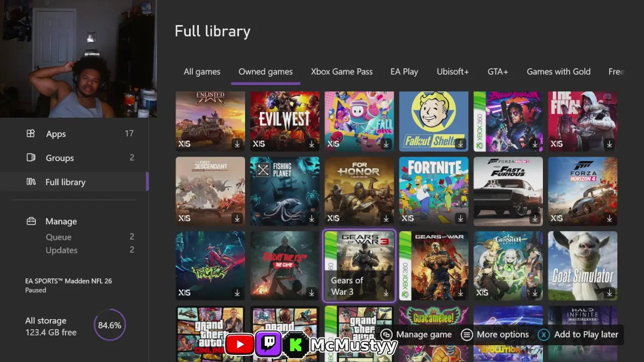Click download icon on Enlisted tile

click(x=237, y=144)
